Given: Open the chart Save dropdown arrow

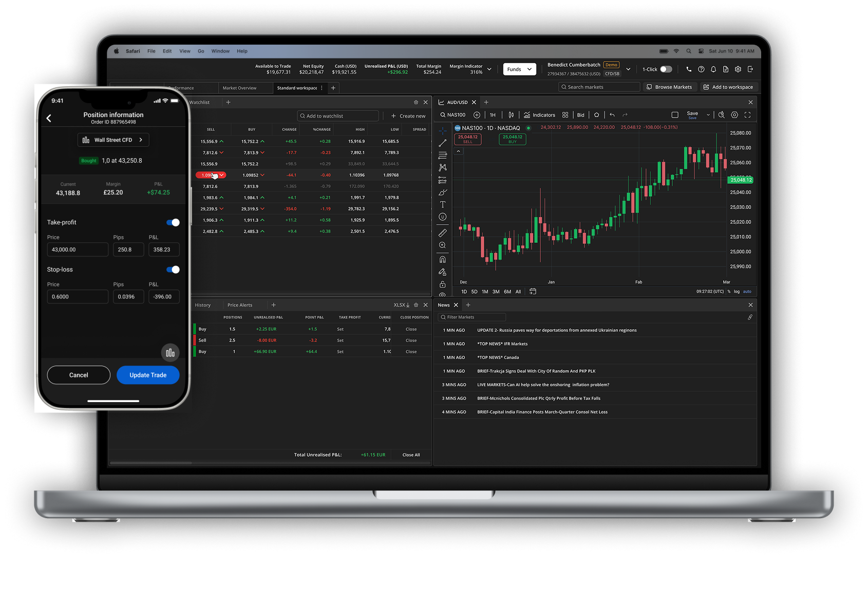Looking at the screenshot, I should click(708, 115).
